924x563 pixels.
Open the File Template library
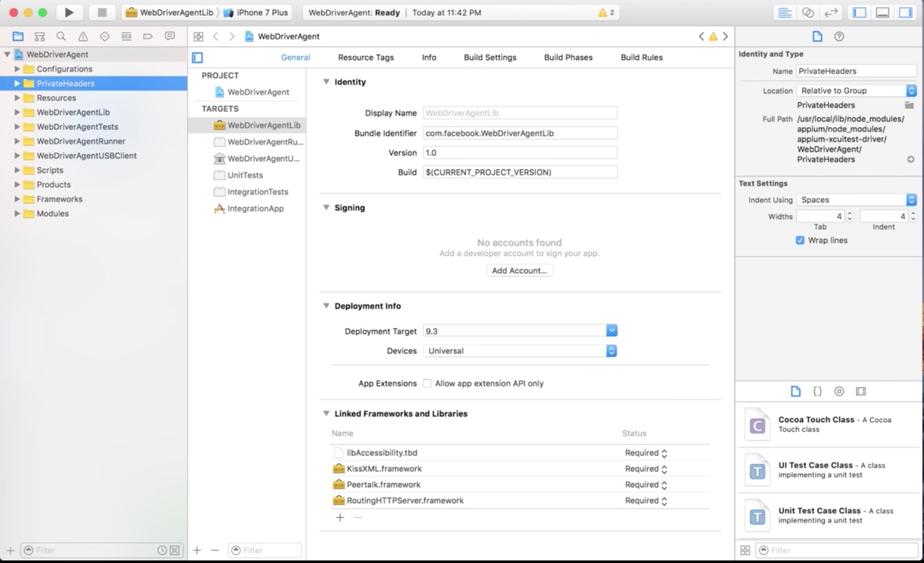795,391
